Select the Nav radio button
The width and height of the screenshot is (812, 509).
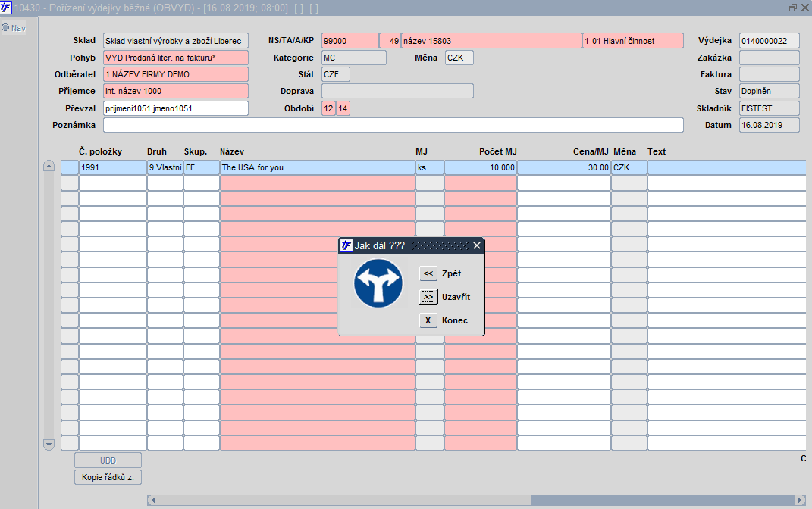6,27
